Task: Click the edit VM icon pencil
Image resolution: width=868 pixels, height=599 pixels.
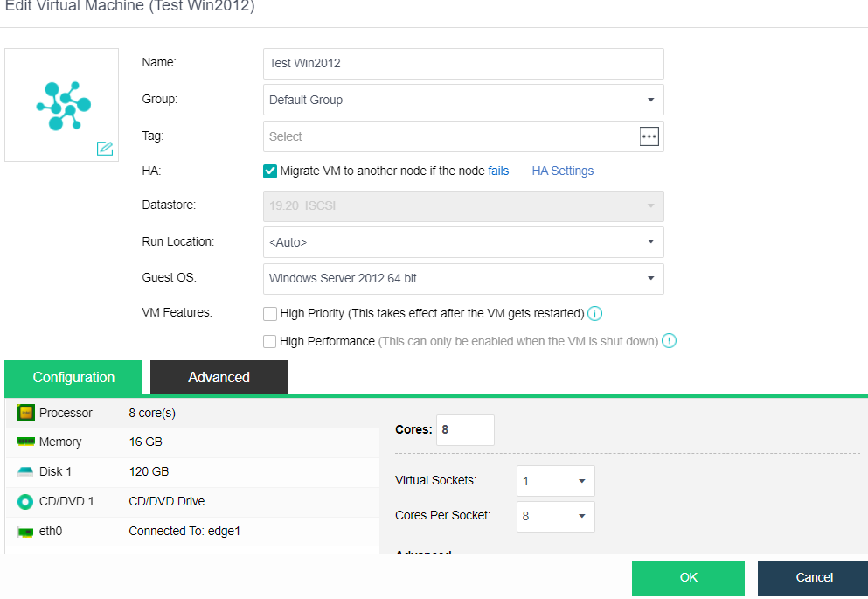Action: (x=105, y=148)
